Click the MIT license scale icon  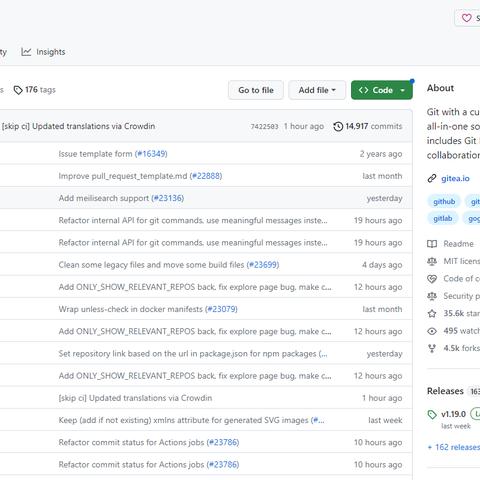pyautogui.click(x=432, y=261)
